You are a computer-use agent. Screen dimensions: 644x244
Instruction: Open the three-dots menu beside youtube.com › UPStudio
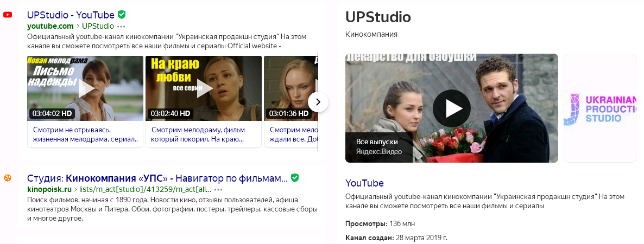pyautogui.click(x=121, y=26)
